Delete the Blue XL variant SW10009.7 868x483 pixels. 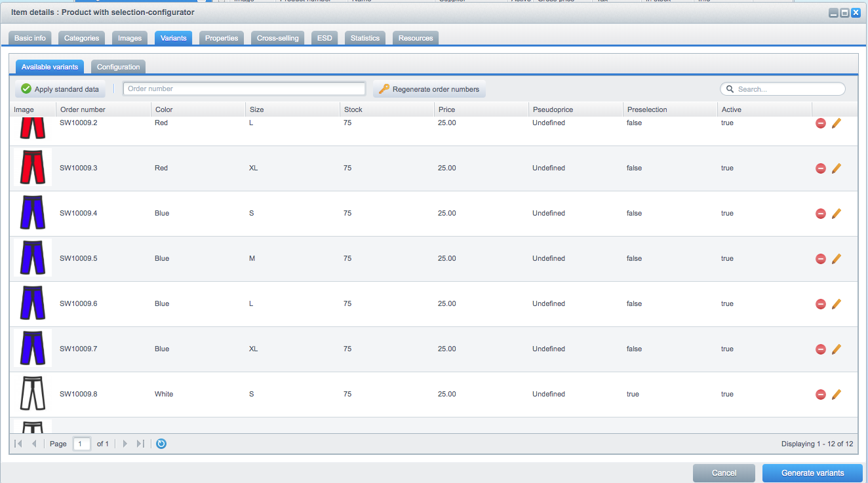pyautogui.click(x=820, y=349)
